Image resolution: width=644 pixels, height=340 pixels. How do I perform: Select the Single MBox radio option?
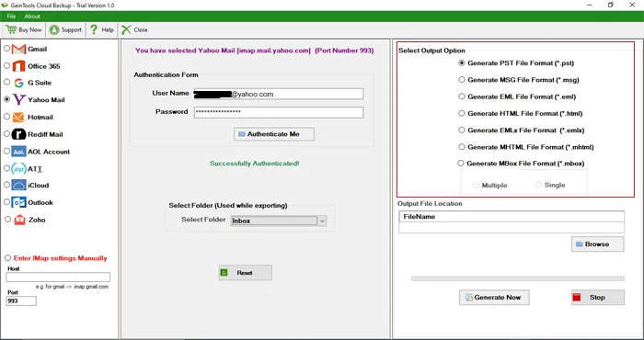click(x=538, y=185)
